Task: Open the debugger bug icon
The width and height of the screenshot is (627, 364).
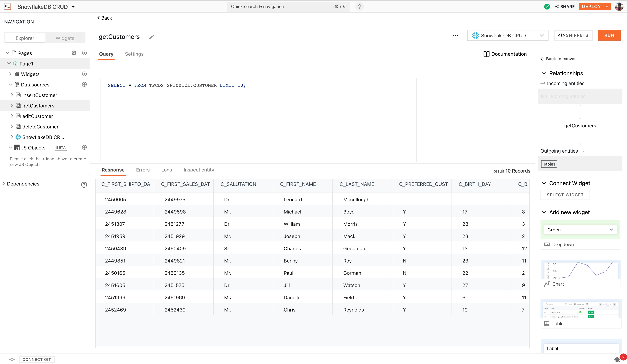Action: [617, 359]
